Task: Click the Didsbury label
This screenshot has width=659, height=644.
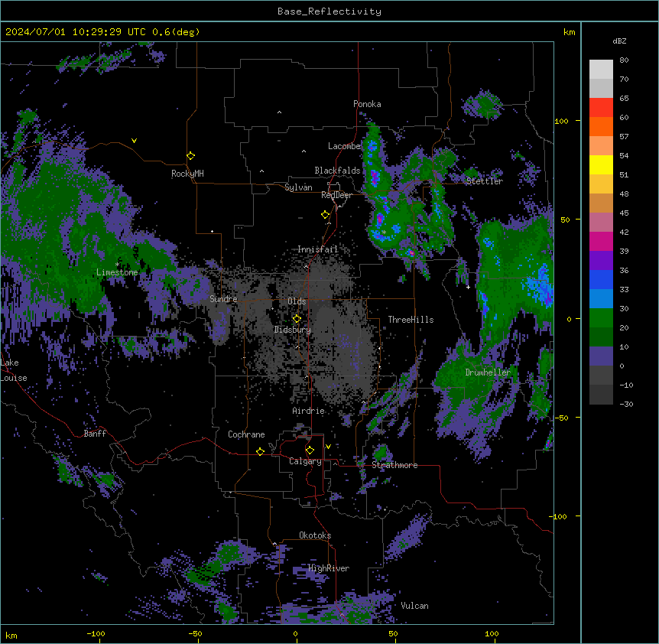Action: (293, 330)
